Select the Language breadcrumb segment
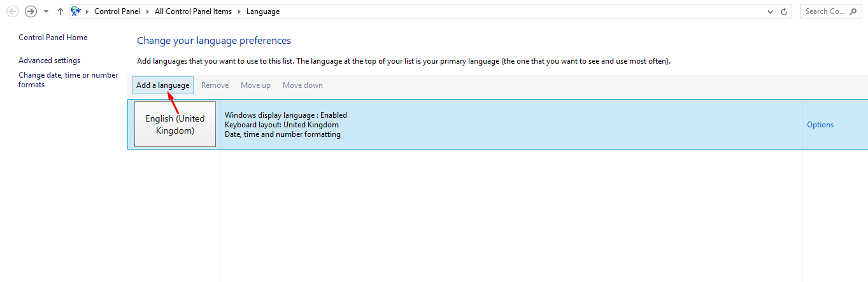The height and width of the screenshot is (282, 868). 262,11
